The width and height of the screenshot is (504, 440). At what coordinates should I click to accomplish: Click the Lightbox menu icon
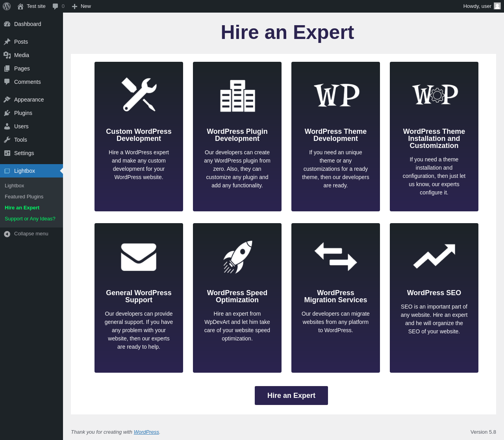[x=7, y=171]
